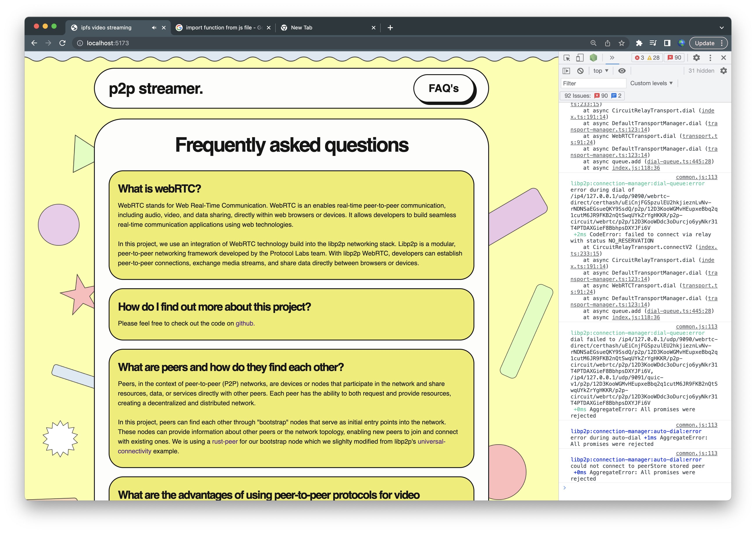
Task: Reload the localhost:5173 page
Action: pos(63,43)
